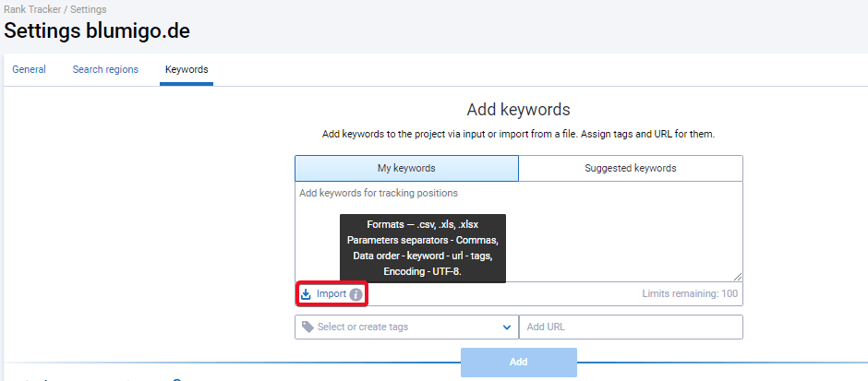Click the tag icon in tags field
The image size is (868, 381).
click(x=307, y=327)
